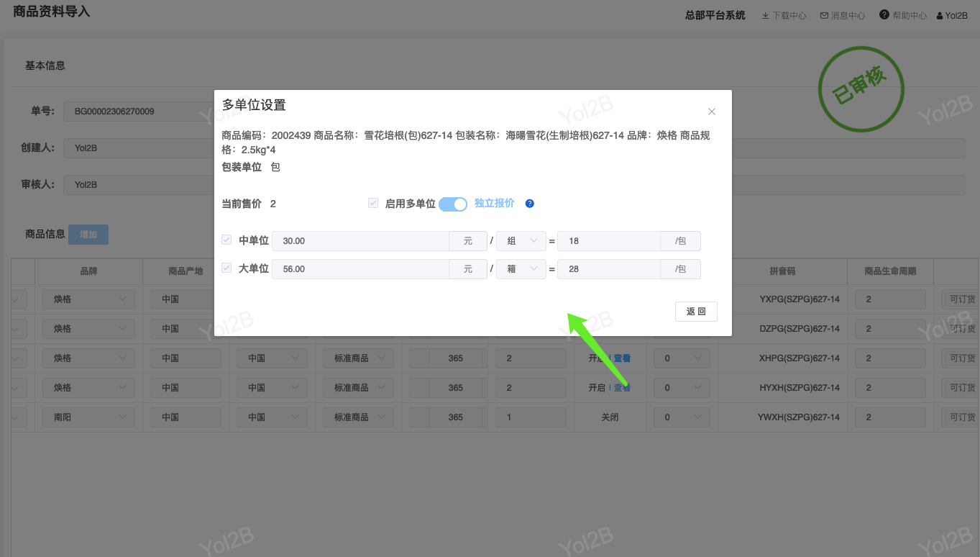Open the 0 dropdown in XHPG(SZPG)627-14 row

pos(682,358)
